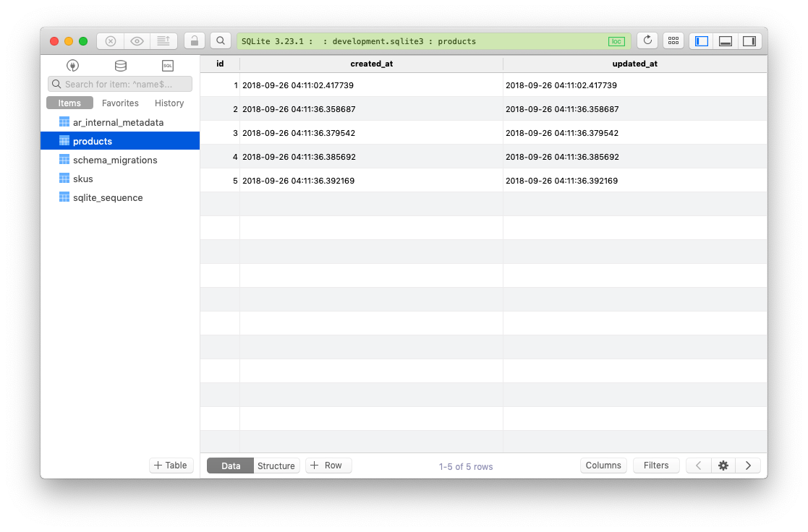Image resolution: width=808 pixels, height=532 pixels.
Task: Click the commit changes toolbar icon
Action: (164, 41)
